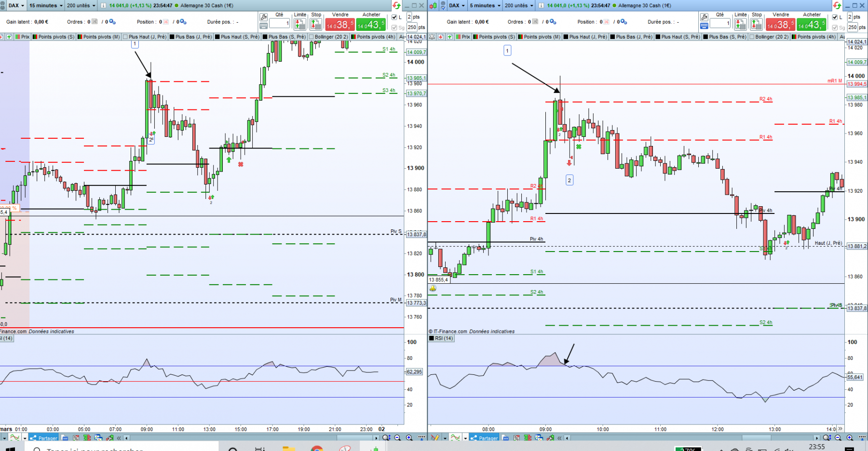Open the 15 minutes timeframe dropdown
Viewport: 868px width, 451px height.
pos(46,5)
